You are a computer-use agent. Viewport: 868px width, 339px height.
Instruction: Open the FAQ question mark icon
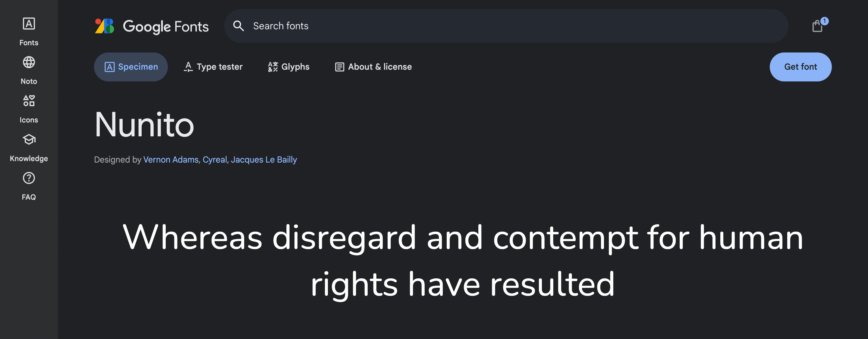click(29, 178)
